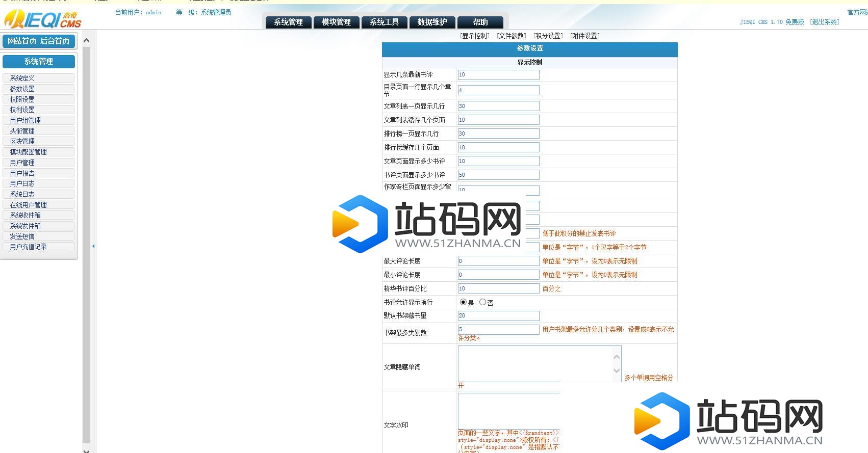Open 权利设置 in sidebar
This screenshot has height=453, width=868.
coord(39,110)
